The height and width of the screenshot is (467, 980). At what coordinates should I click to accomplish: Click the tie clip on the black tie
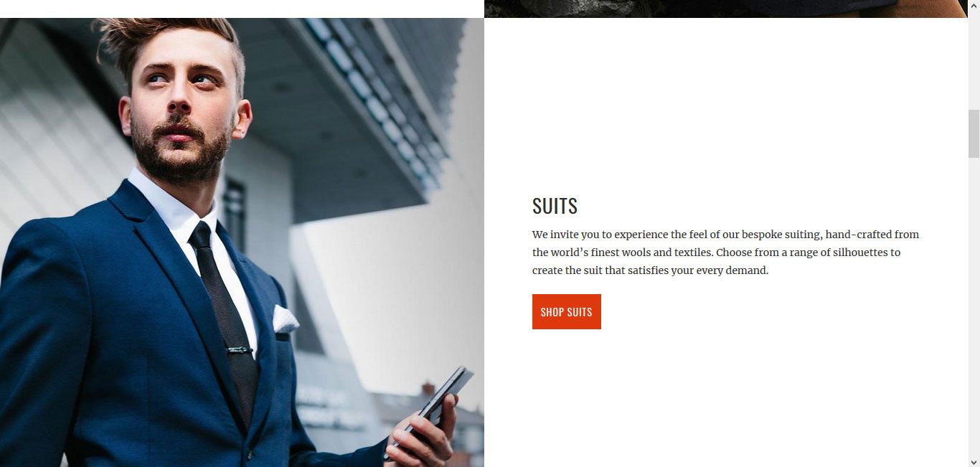coord(240,350)
